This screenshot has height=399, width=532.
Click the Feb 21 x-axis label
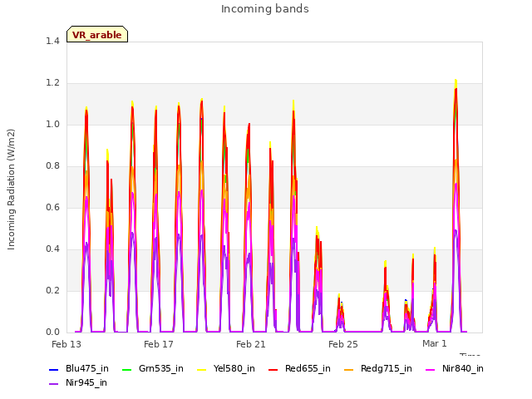pyautogui.click(x=251, y=344)
